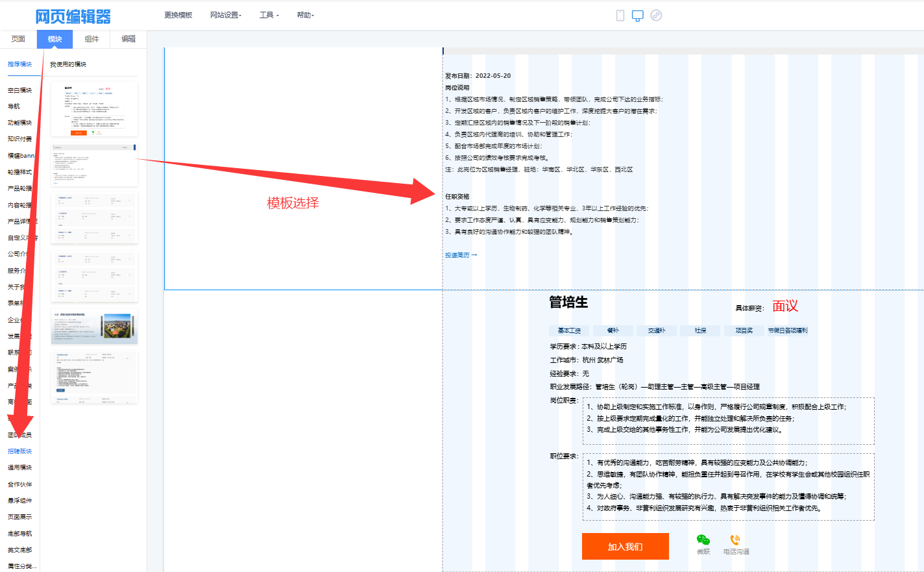The image size is (924, 572).
Task: Select the 知识付费 category
Action: (x=19, y=139)
